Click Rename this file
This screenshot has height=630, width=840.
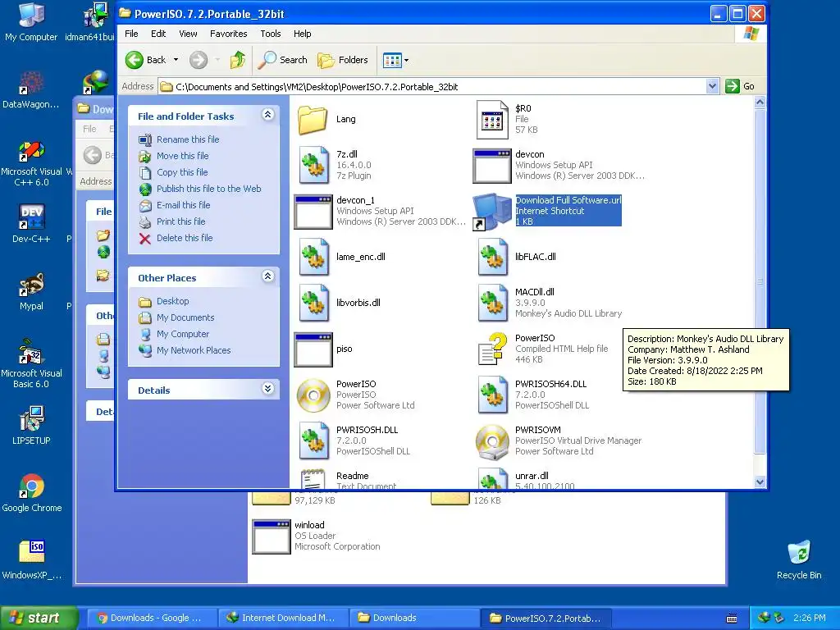point(188,139)
